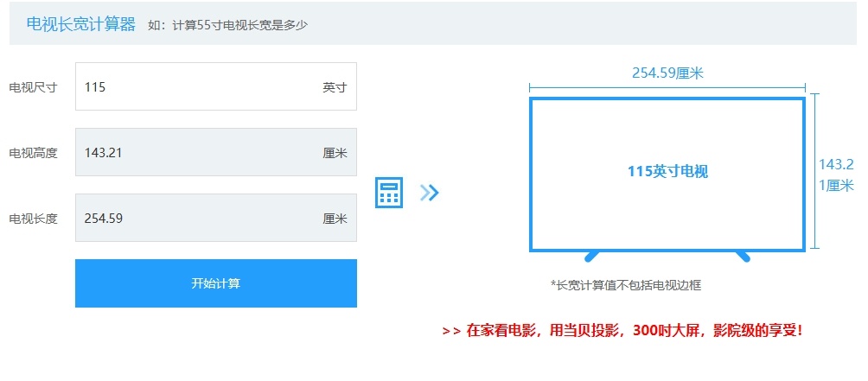Select the 电视长度 field showing 254.59
Screen dimensions: 868x381
199,219
